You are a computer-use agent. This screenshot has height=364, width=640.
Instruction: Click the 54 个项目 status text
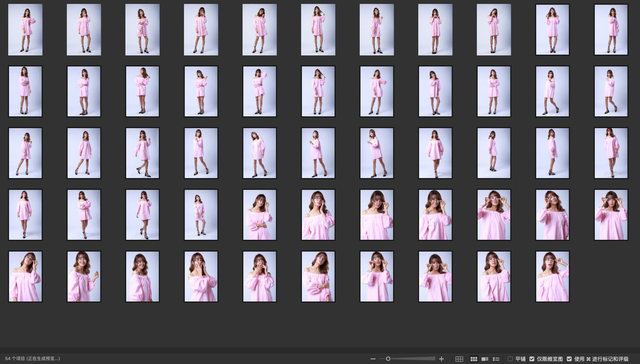point(33,358)
